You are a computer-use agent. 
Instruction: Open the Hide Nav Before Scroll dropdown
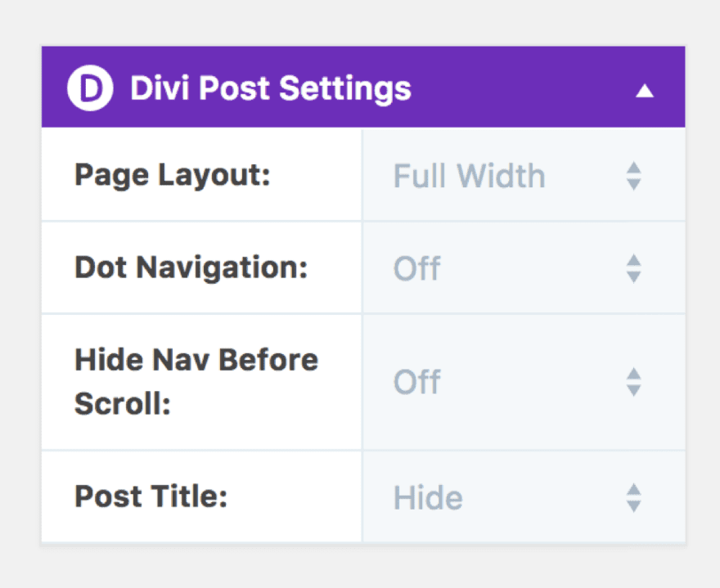pos(522,382)
